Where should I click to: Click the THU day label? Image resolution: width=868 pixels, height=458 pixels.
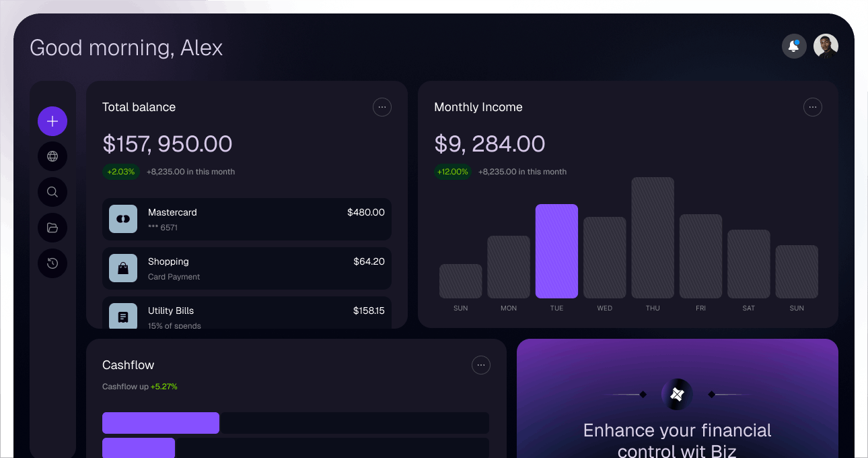tap(653, 308)
